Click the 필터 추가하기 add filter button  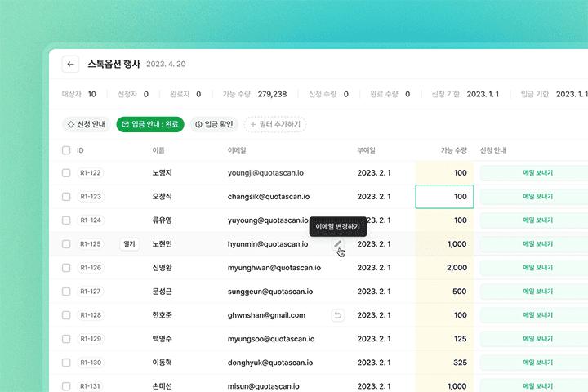(274, 124)
